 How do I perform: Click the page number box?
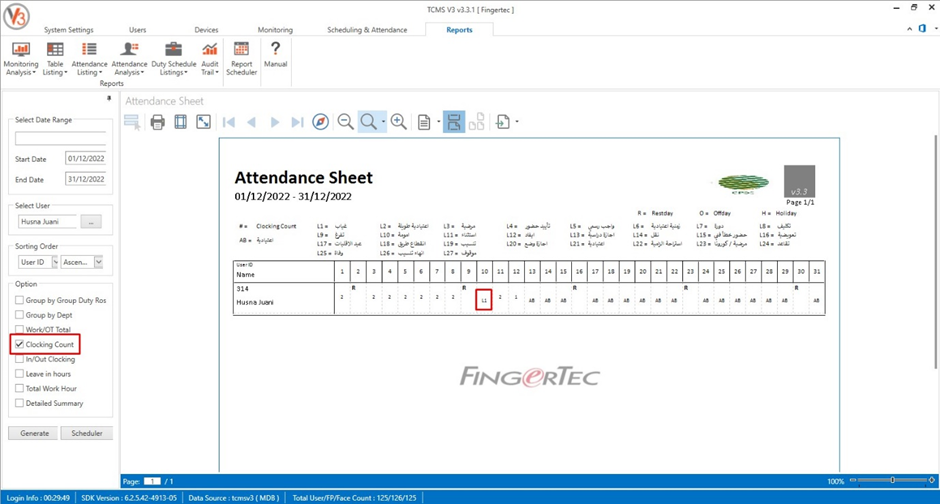152,481
